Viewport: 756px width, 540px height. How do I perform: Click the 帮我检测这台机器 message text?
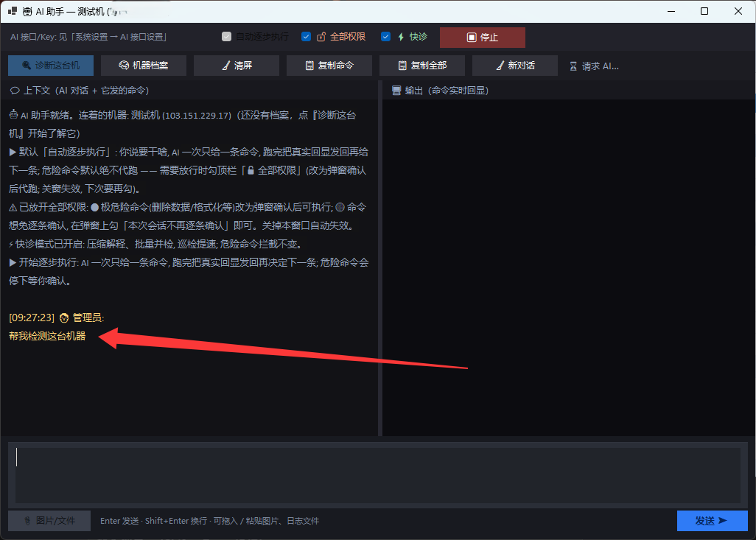pos(47,336)
